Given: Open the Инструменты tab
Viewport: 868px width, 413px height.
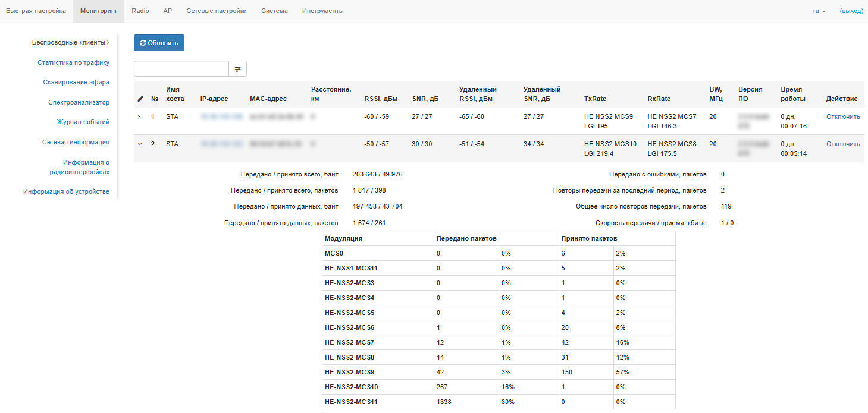Looking at the screenshot, I should coord(323,11).
